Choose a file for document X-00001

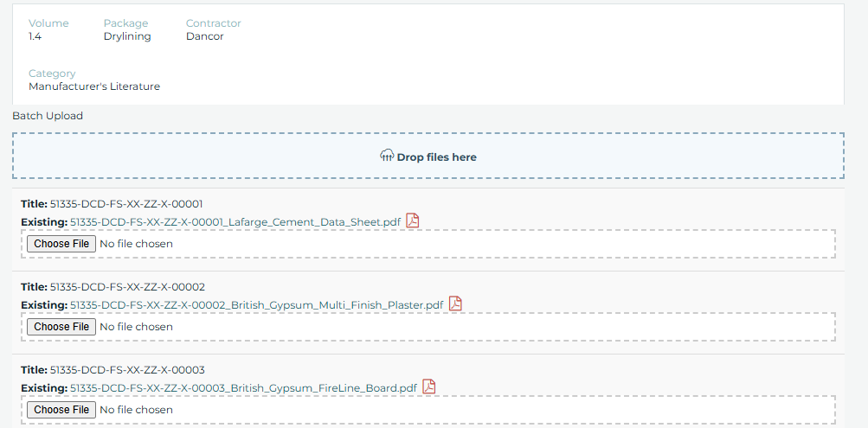[x=61, y=244]
